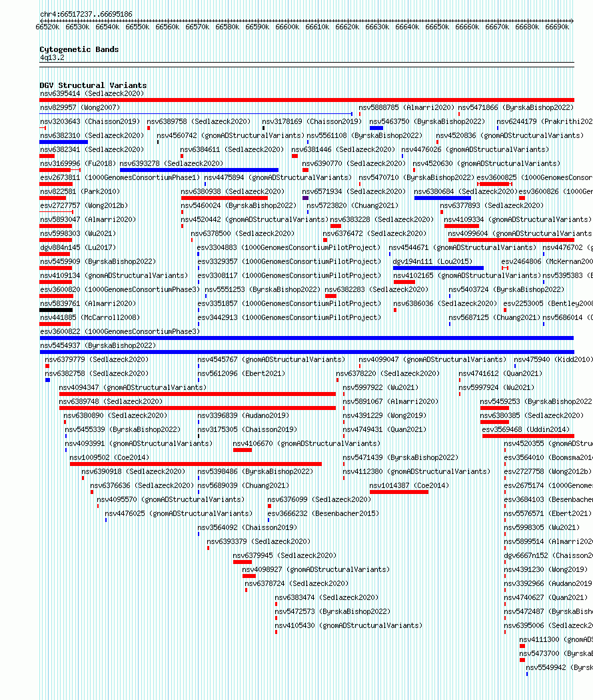Select the nsv4105430 (gnomADStructuralVariants) label
The image size is (593, 700).
348,626
